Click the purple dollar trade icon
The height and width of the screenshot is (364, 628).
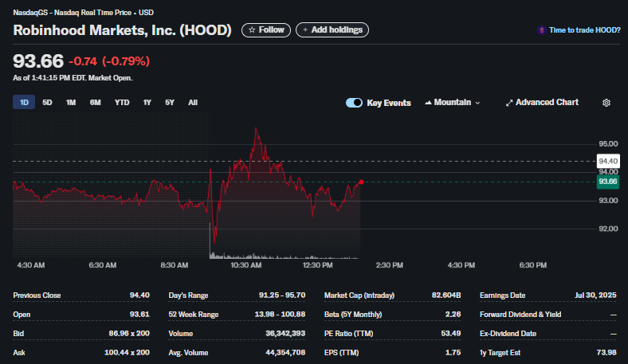541,30
